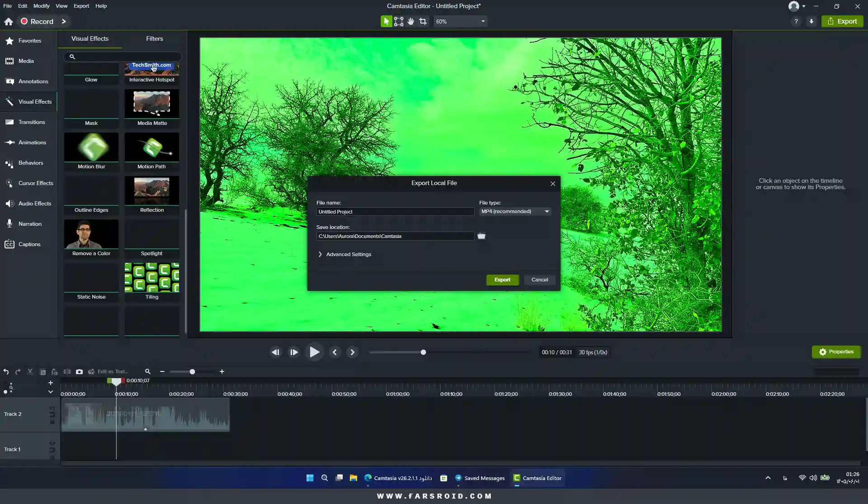Open the Modify menu
The image size is (868, 504).
41,6
